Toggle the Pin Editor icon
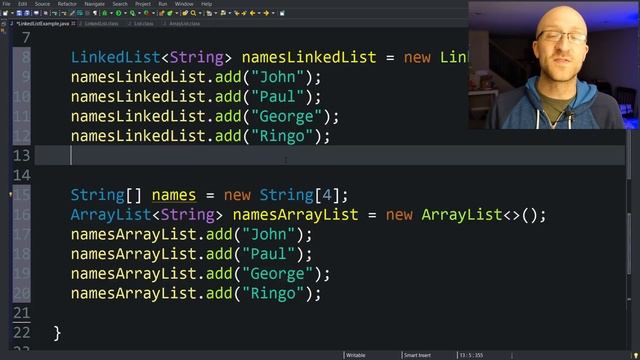 (282, 13)
